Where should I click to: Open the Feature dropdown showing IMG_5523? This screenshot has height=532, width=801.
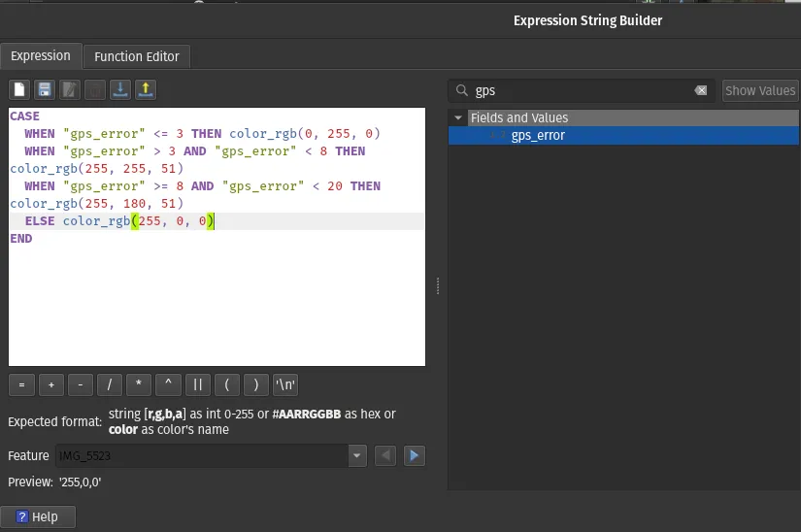point(356,455)
